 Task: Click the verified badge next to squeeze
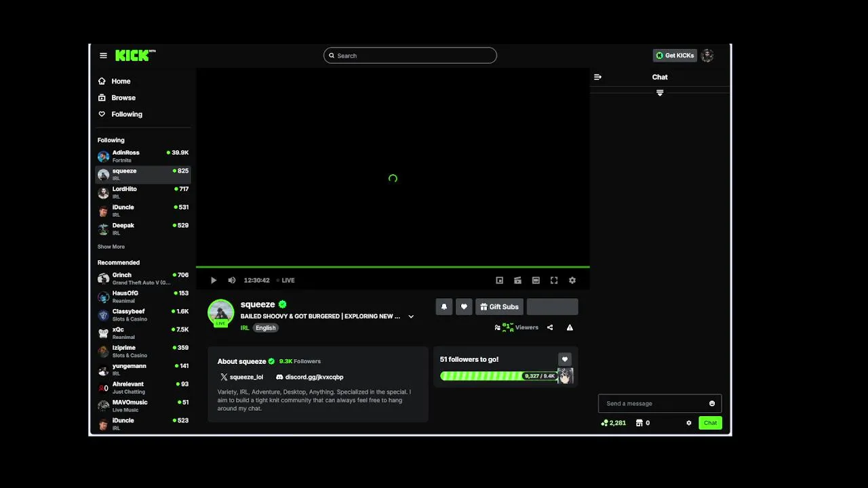click(282, 304)
